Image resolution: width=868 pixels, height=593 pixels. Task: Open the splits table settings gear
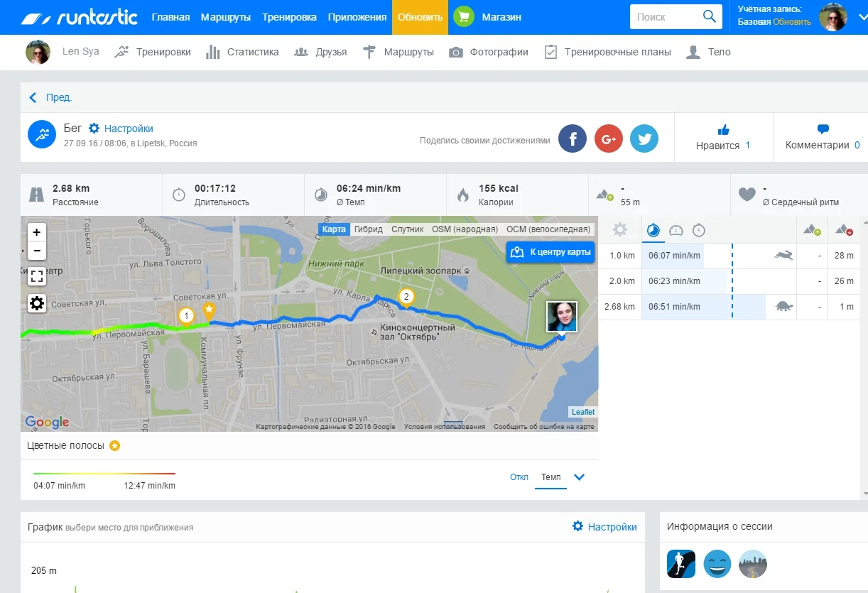(620, 230)
